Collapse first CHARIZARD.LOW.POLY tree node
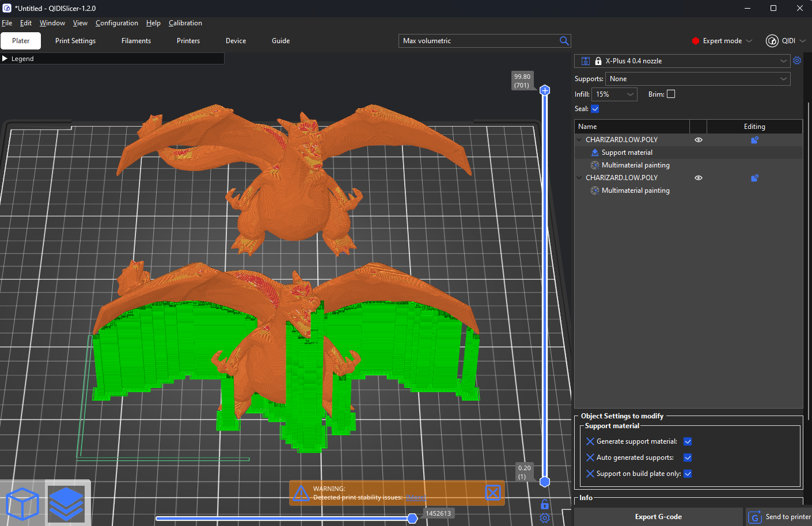Image resolution: width=812 pixels, height=526 pixels. click(579, 140)
